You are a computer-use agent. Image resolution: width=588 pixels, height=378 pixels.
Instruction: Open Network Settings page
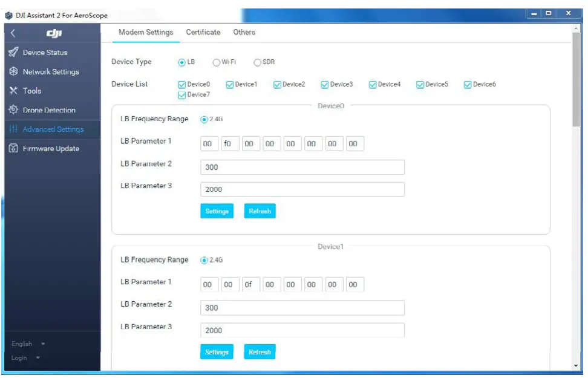tap(53, 71)
